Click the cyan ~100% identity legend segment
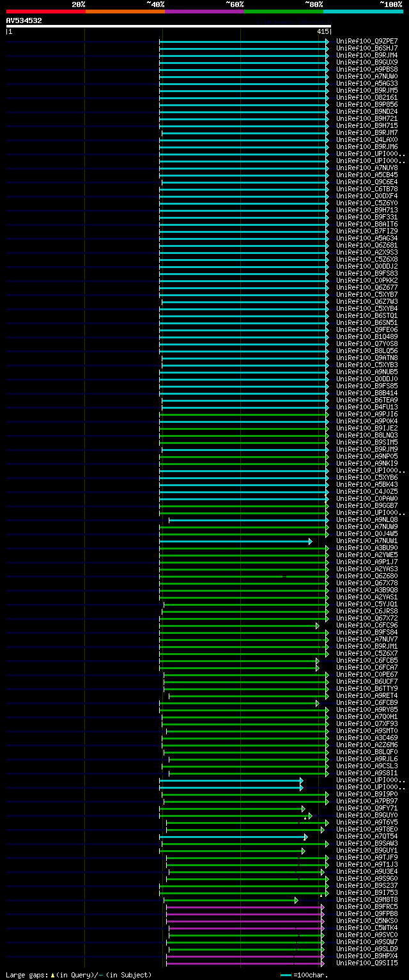 pos(362,12)
